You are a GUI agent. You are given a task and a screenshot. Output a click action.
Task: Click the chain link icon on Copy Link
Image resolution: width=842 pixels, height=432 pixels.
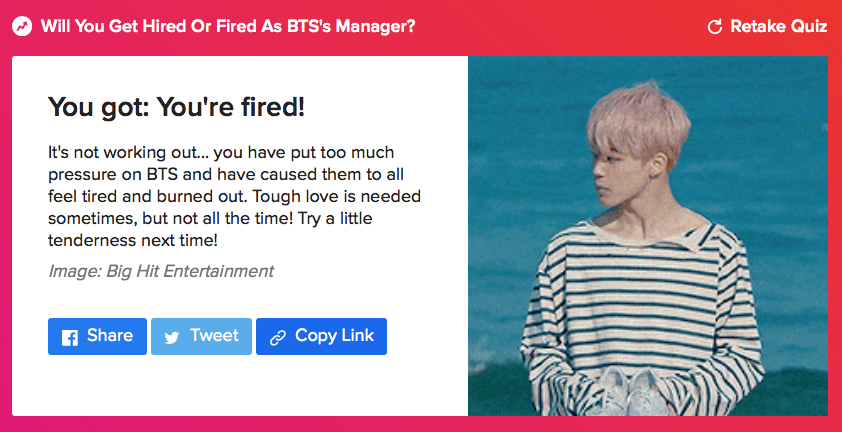point(277,337)
